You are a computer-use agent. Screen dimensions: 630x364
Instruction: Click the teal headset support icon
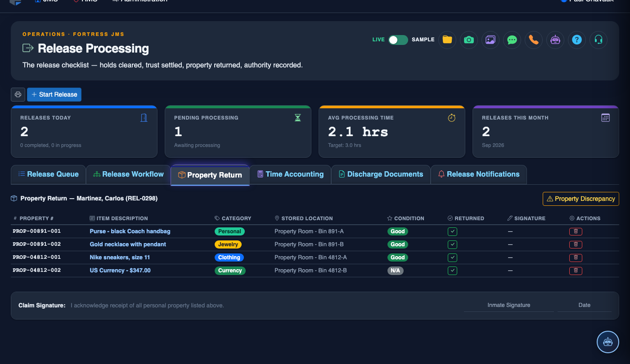coord(598,40)
